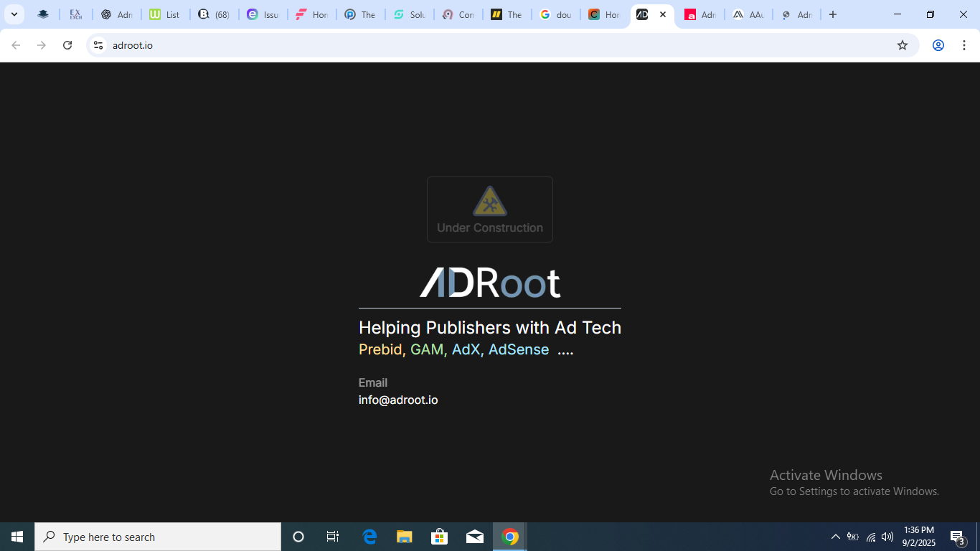This screenshot has height=551, width=980.
Task: Reload the adroot.io page
Action: click(67, 45)
